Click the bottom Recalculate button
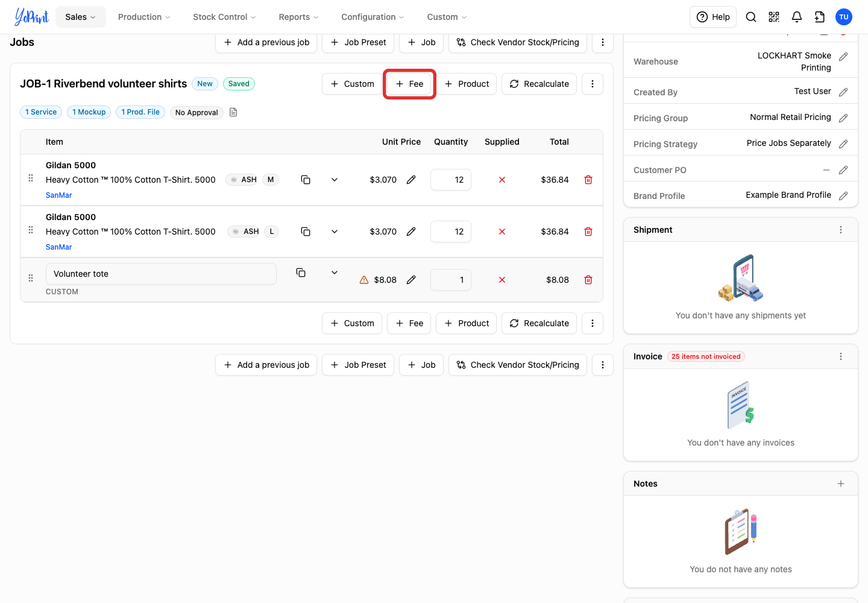The image size is (868, 603). (539, 323)
